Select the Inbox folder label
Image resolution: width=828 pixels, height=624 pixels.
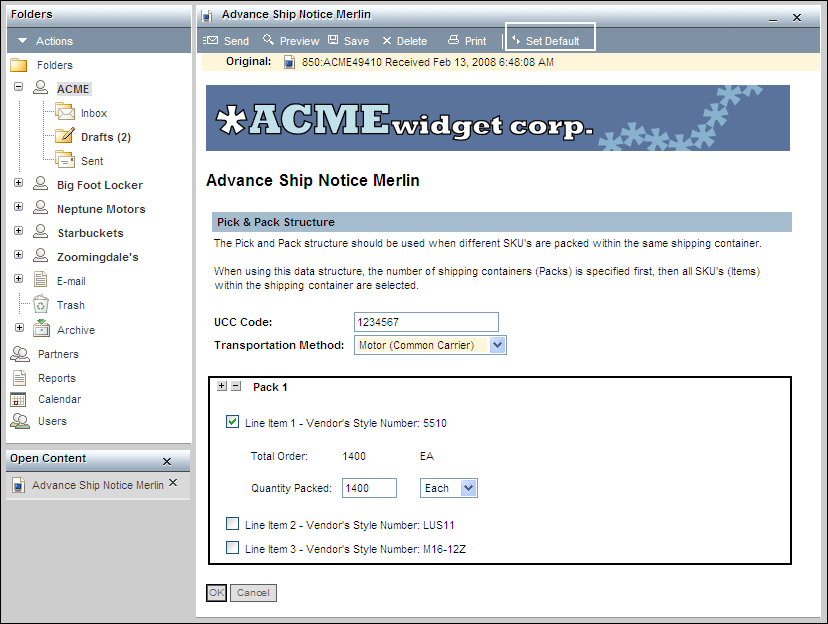tap(94, 113)
